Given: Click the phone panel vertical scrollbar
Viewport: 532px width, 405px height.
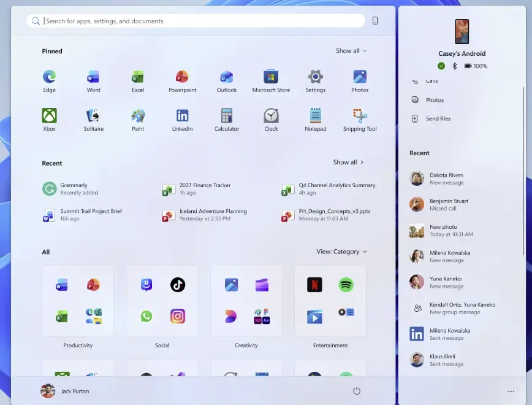Looking at the screenshot, I should point(523,171).
